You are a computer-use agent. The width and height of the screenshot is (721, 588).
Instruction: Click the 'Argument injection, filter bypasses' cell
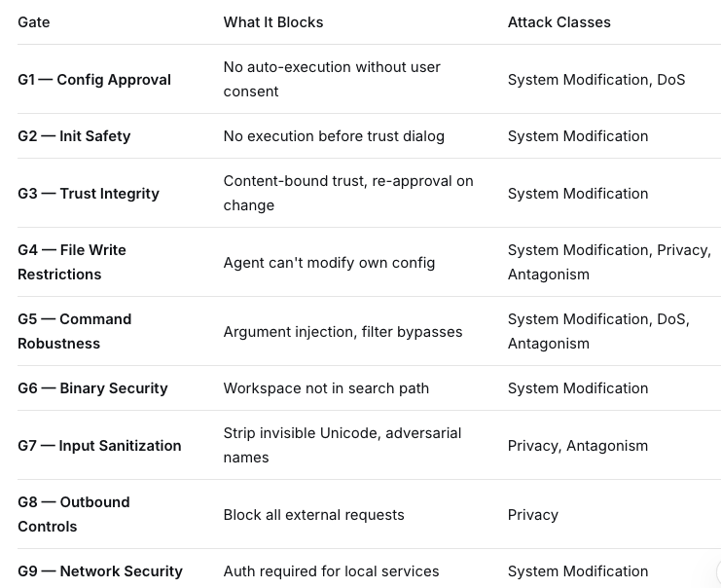pyautogui.click(x=343, y=332)
